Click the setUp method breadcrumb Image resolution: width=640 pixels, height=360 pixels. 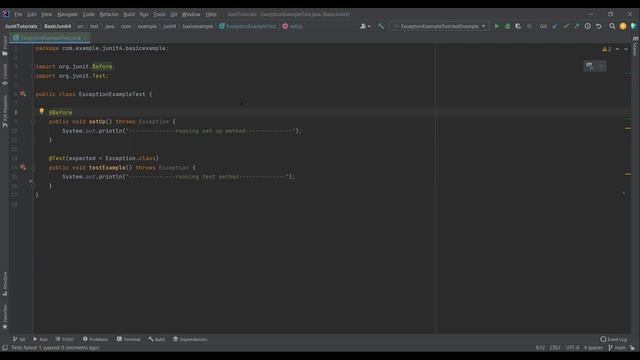(293, 26)
